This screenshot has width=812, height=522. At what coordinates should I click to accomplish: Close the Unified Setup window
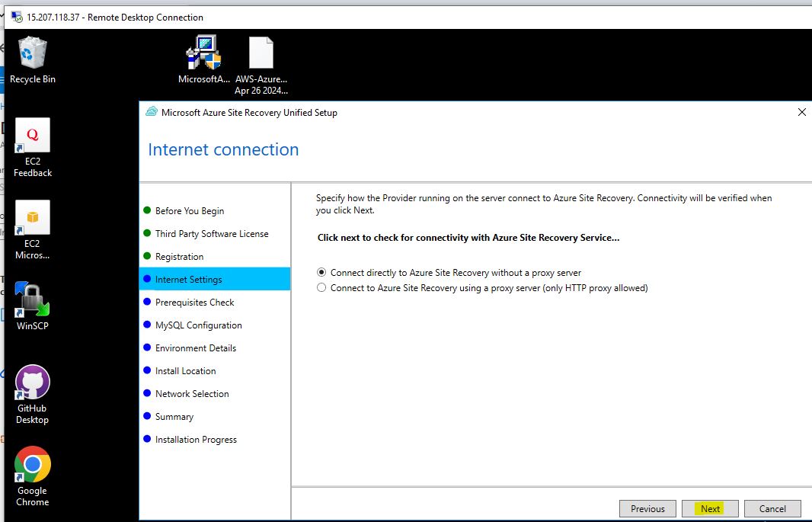tap(801, 112)
